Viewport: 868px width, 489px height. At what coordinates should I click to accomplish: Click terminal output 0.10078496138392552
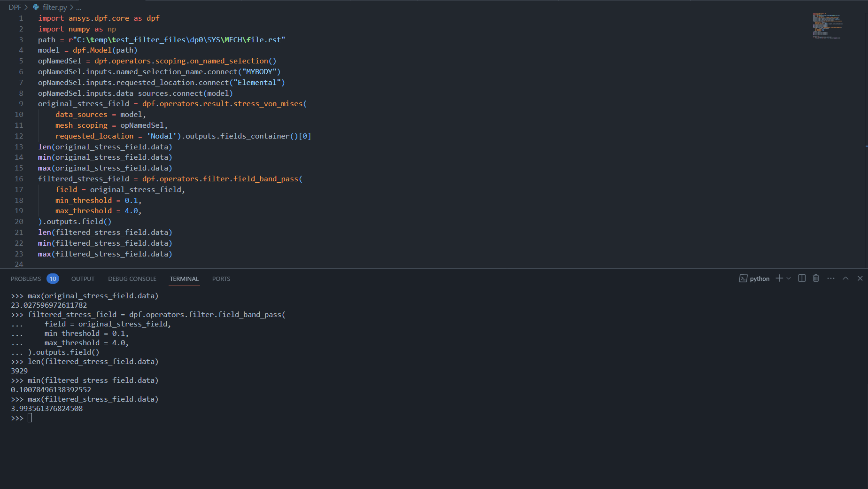point(51,390)
